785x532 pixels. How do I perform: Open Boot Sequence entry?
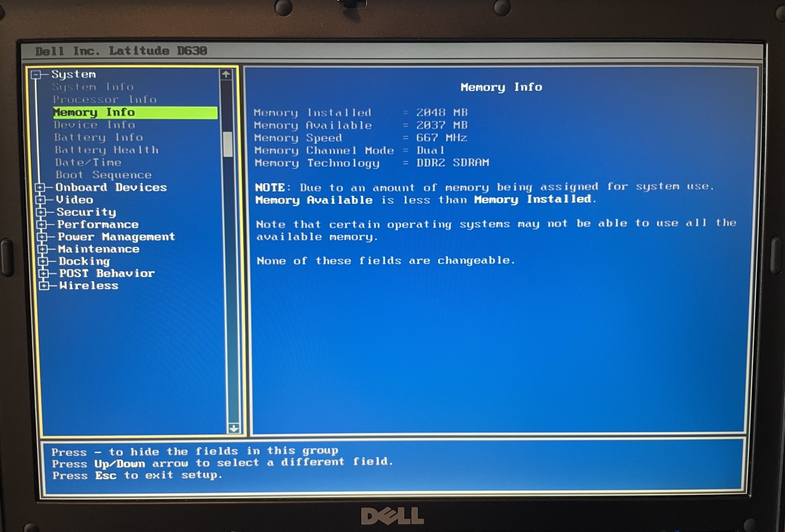(x=104, y=175)
